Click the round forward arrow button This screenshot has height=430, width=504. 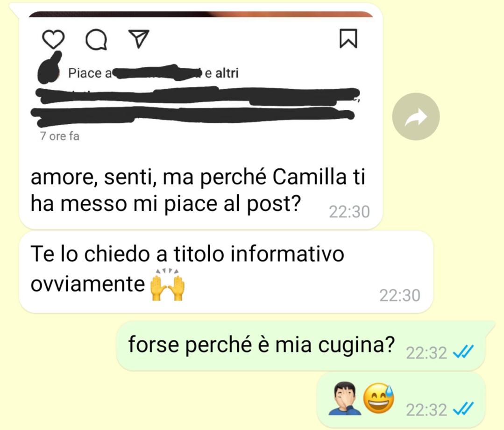pyautogui.click(x=416, y=116)
